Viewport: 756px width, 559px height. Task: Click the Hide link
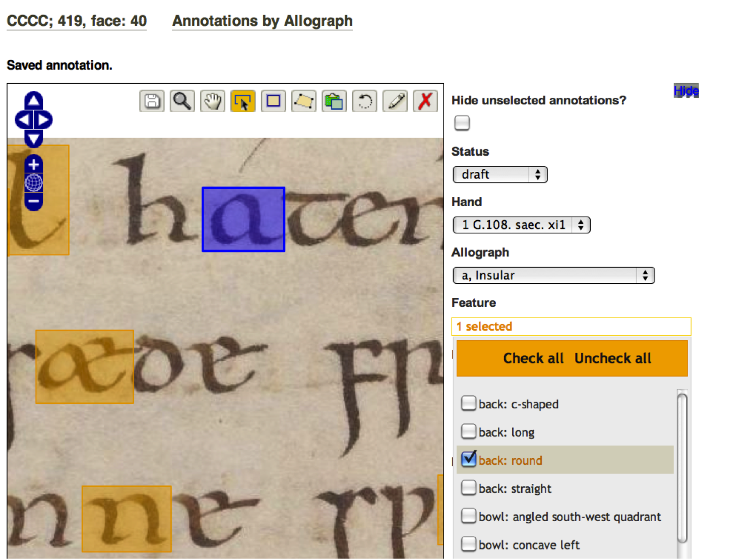click(x=685, y=91)
